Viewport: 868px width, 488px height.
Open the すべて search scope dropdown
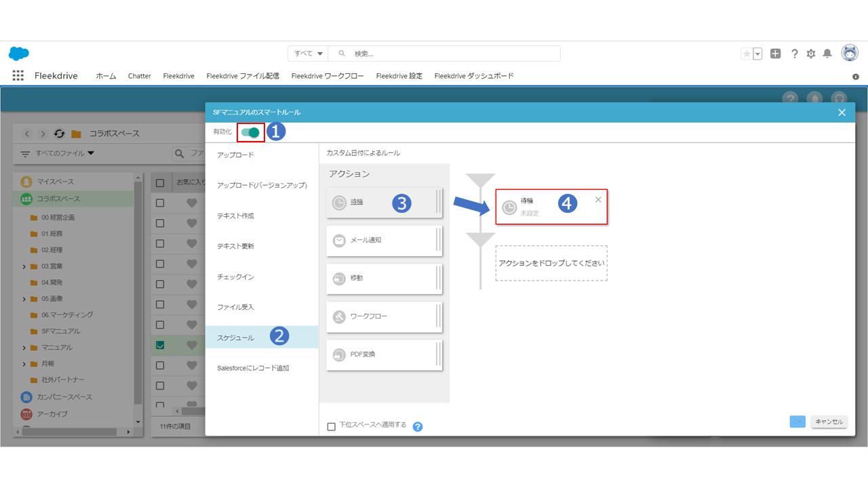[x=309, y=54]
